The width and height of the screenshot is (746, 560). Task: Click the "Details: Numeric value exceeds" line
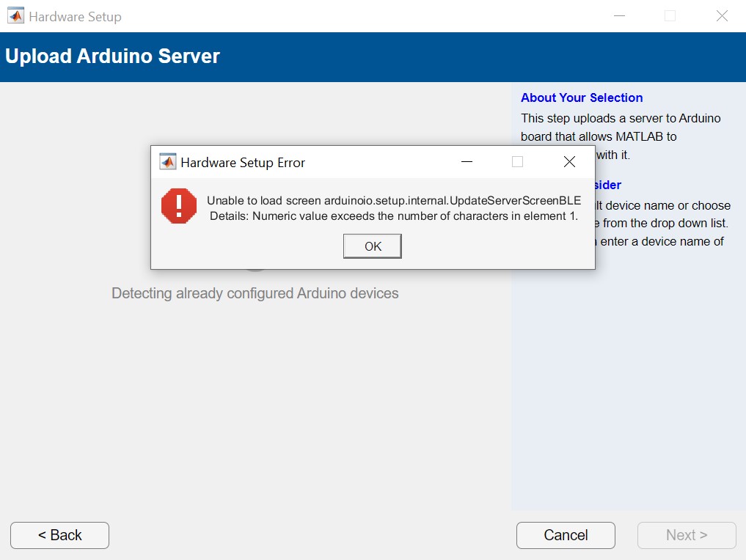pos(394,216)
